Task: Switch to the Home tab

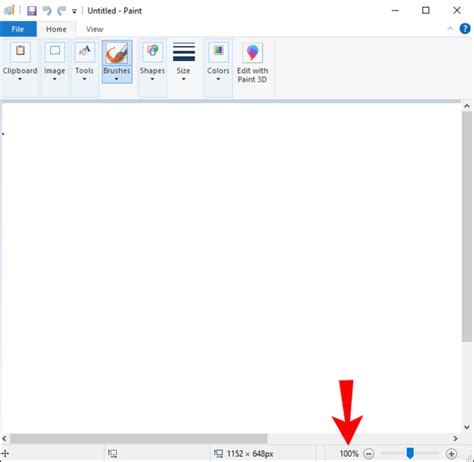Action: 56,29
